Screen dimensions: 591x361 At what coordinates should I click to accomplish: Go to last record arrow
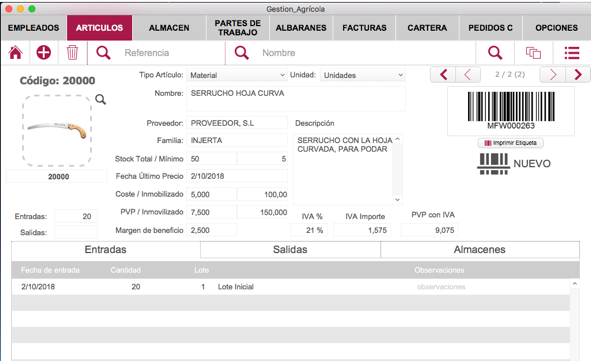[x=578, y=75]
